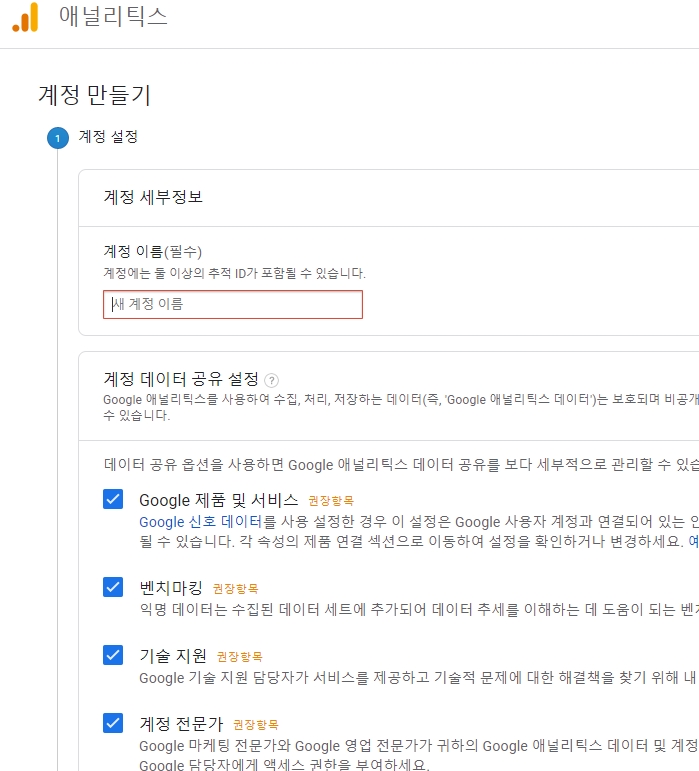Toggle the 벤치마킹 checkbox
The height and width of the screenshot is (771, 699).
113,587
